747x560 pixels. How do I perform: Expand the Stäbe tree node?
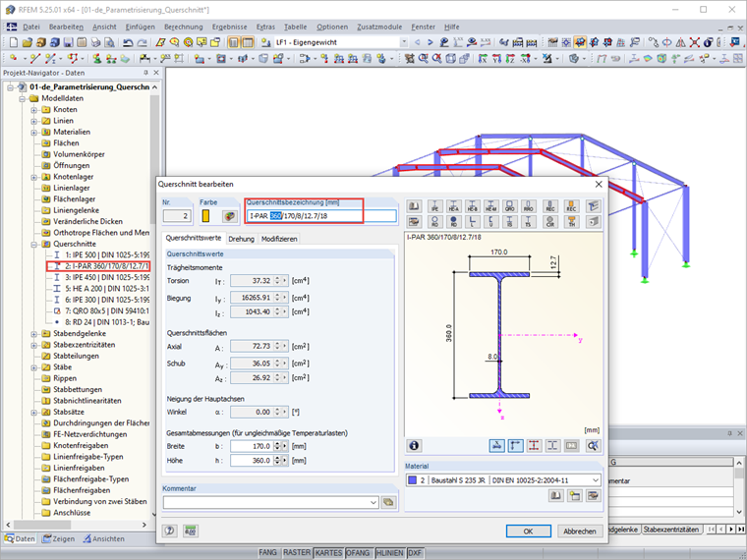(33, 367)
